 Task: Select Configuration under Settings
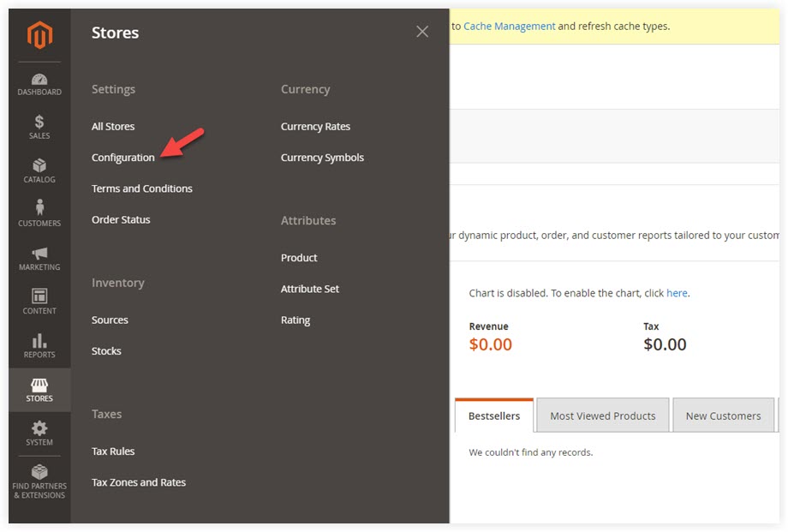coord(123,158)
